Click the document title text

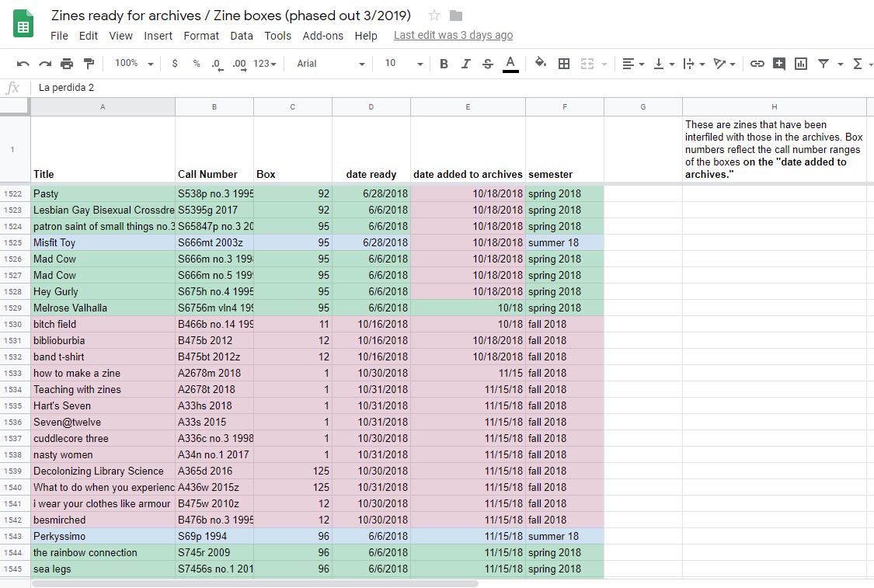click(x=232, y=16)
